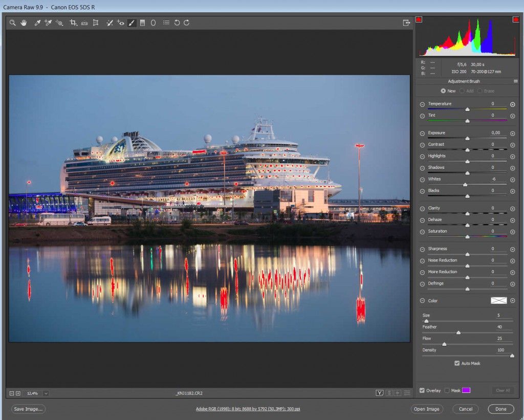Viewport: 524px width, 420px height.
Task: Select the New brush radio button
Action: 443,91
